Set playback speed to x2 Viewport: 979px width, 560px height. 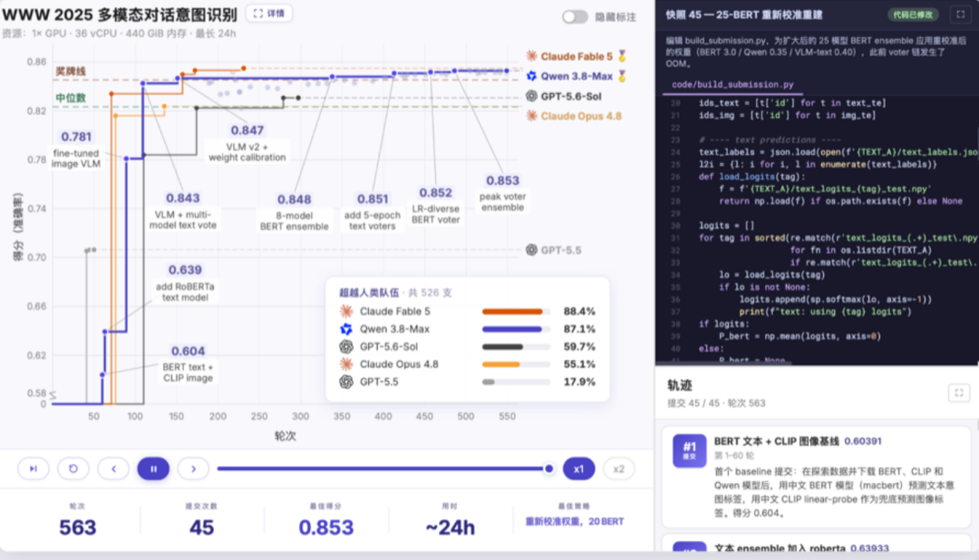[618, 468]
